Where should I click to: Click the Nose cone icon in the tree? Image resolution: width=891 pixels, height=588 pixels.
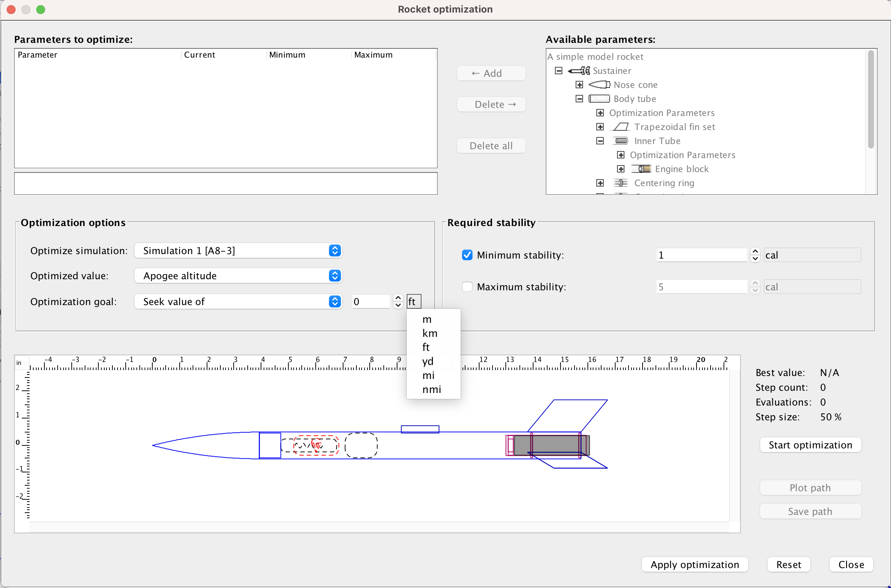pyautogui.click(x=600, y=84)
